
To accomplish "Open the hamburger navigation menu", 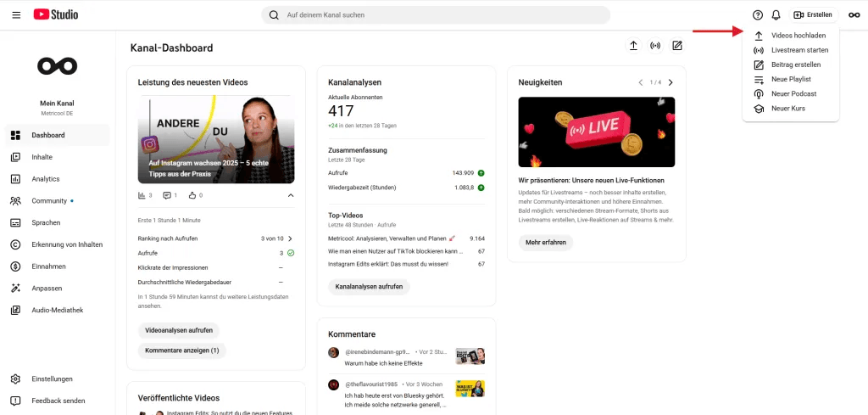I will click(x=16, y=15).
